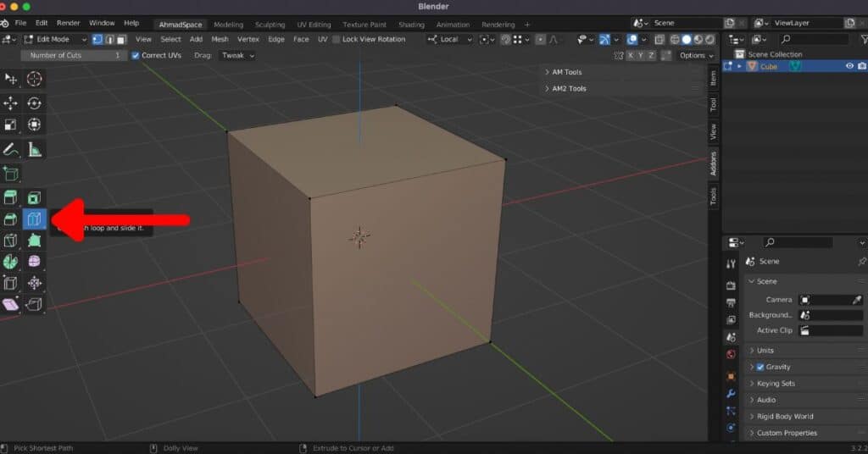Viewport: 868px width, 454px height.
Task: Switch to the Sculpting workspace tab
Action: click(270, 25)
